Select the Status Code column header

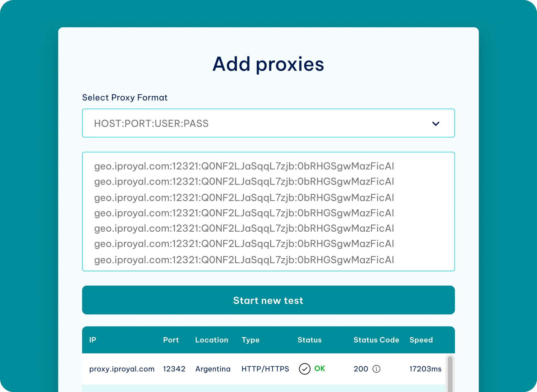[376, 340]
